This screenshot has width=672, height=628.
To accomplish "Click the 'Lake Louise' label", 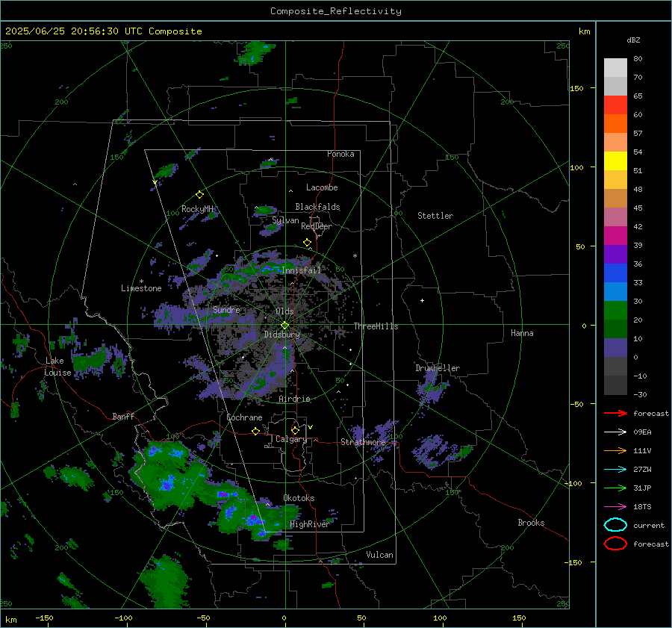I will coord(57,367).
